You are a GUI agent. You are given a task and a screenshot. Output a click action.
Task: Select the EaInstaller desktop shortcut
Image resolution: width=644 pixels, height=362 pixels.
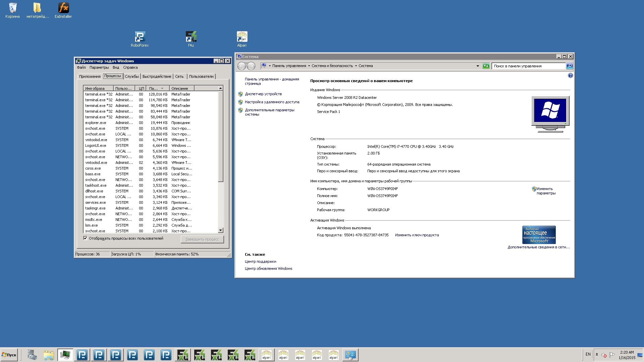63,10
